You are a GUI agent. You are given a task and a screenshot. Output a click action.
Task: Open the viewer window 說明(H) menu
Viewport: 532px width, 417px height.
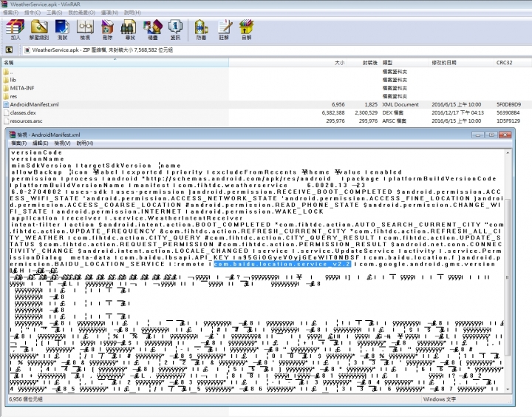[85, 143]
